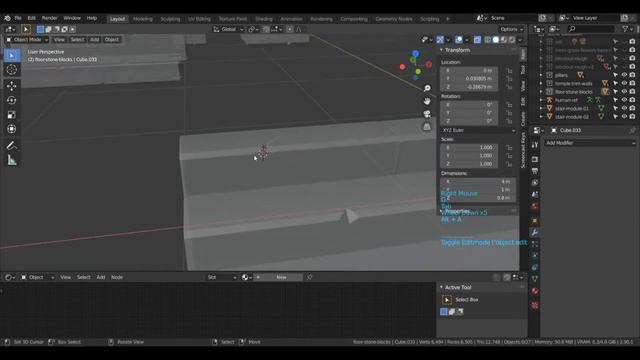
Task: Open the Options dropdown in viewport
Action: [x=511, y=29]
